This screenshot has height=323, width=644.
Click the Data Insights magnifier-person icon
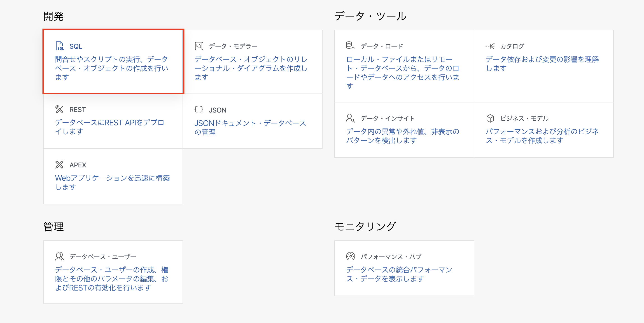click(x=350, y=118)
